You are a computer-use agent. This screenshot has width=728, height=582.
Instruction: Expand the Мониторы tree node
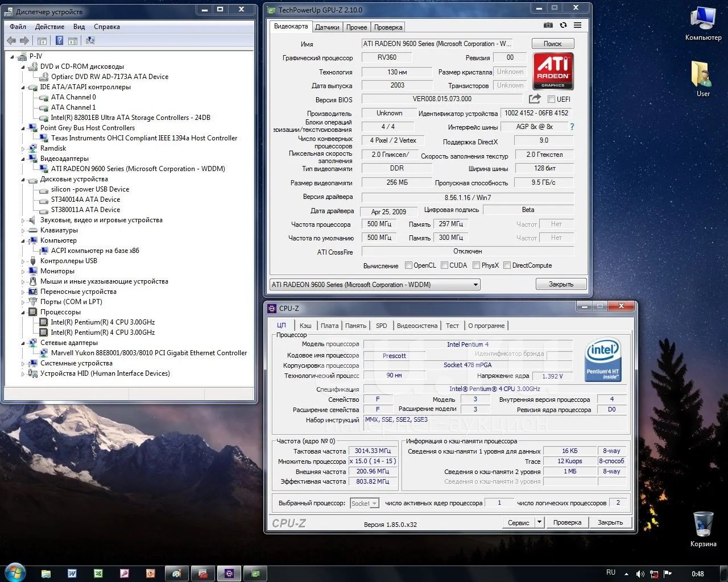point(23,271)
